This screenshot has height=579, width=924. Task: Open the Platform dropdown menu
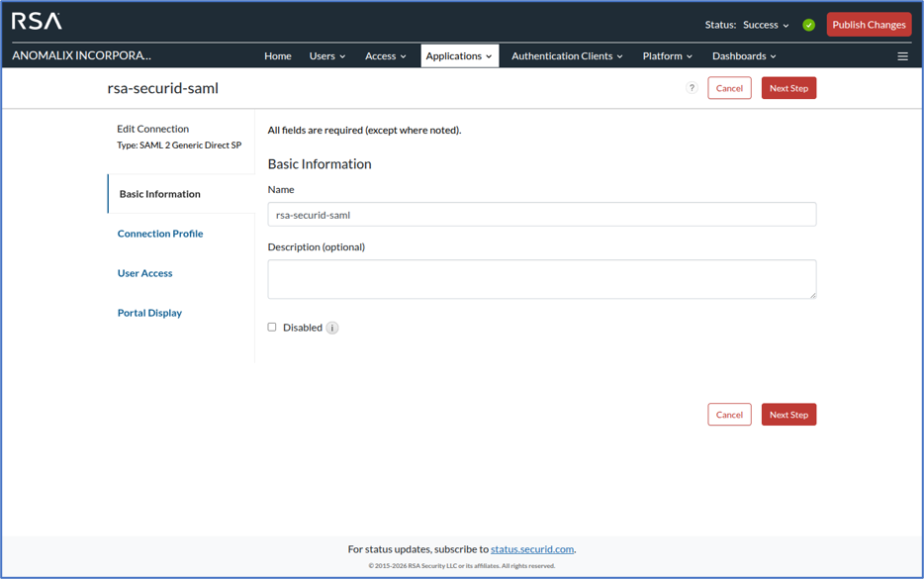tap(667, 56)
